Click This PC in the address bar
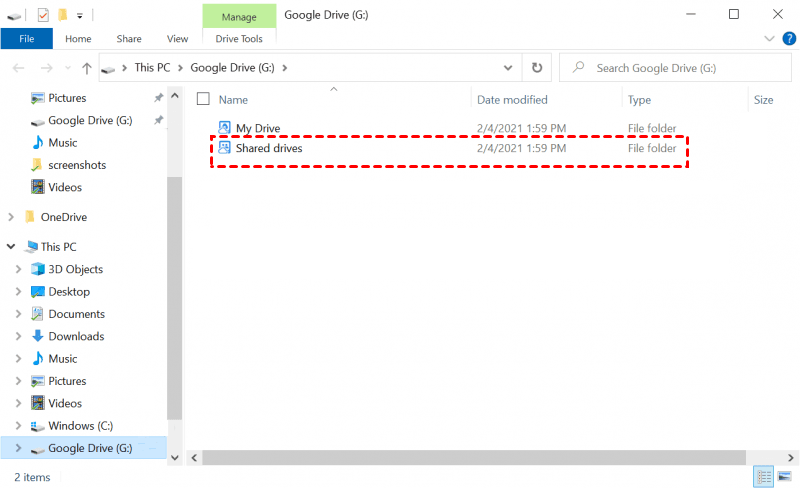 [152, 67]
